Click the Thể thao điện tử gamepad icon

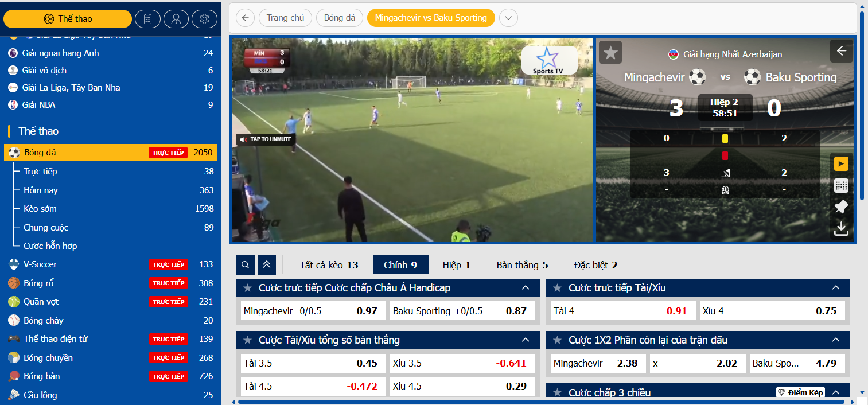pyautogui.click(x=14, y=339)
